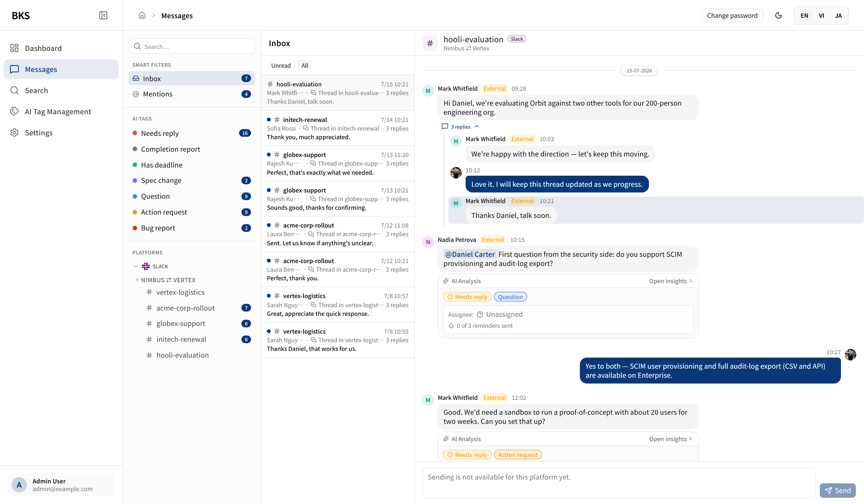Select the Inbox smart filter
Viewport: 864px width, 504px height.
(192, 78)
